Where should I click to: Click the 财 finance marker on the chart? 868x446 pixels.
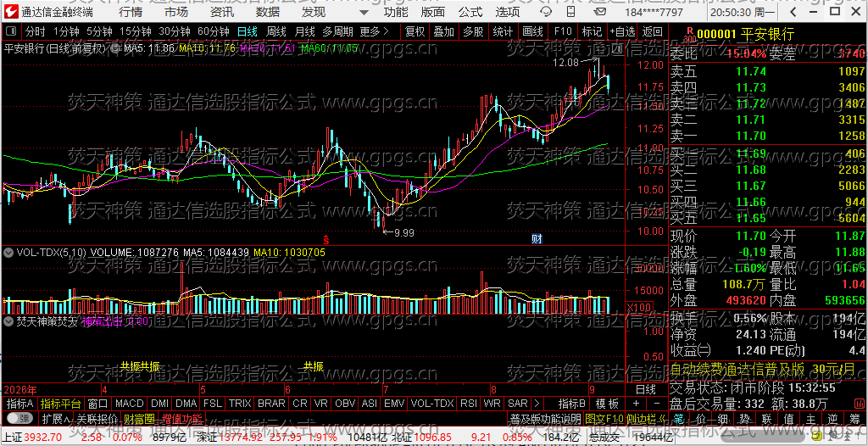point(537,239)
